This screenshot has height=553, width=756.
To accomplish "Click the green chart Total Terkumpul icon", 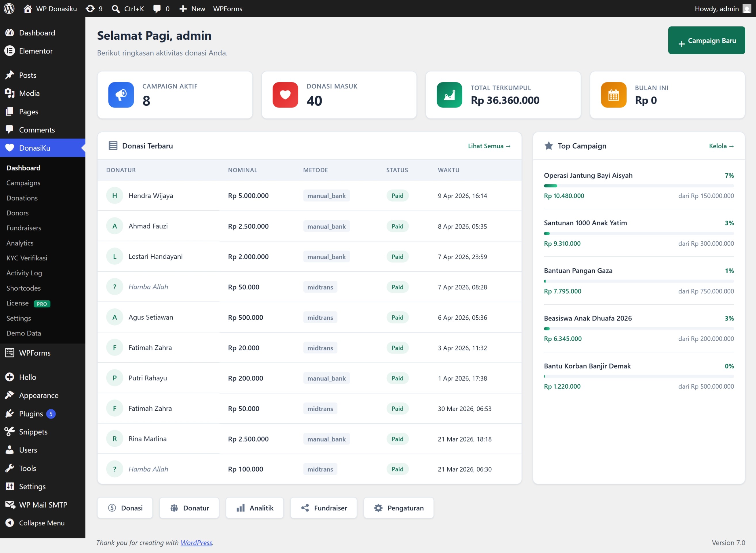I will tap(450, 95).
